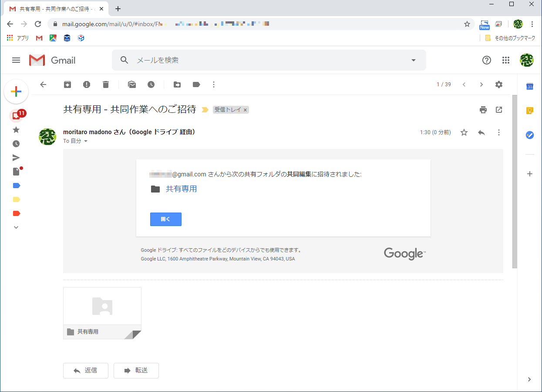
Task: Click the 開く button to open the folder
Action: (165, 219)
